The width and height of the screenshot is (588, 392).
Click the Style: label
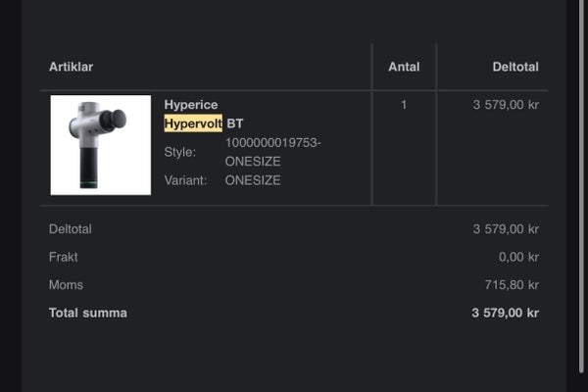coord(180,152)
